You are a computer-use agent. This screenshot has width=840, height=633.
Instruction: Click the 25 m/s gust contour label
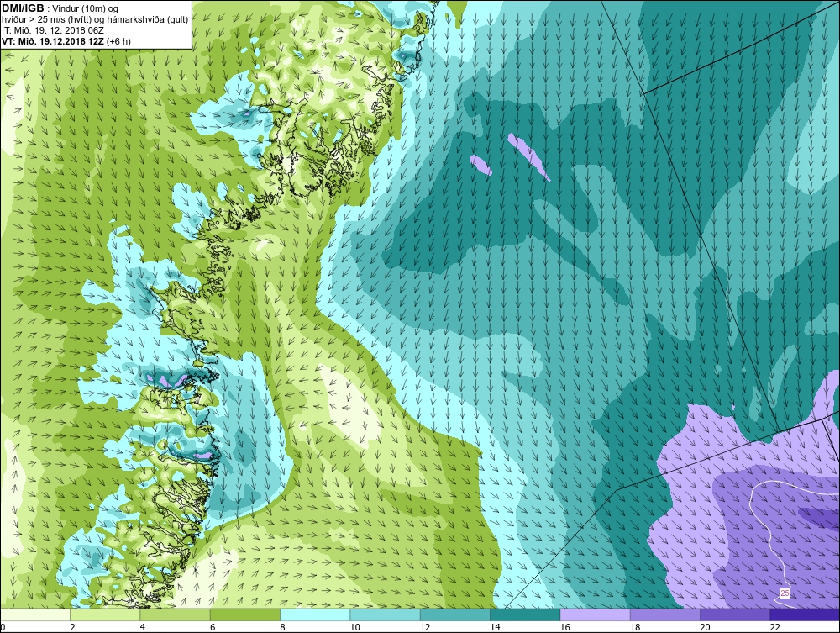coord(785,593)
